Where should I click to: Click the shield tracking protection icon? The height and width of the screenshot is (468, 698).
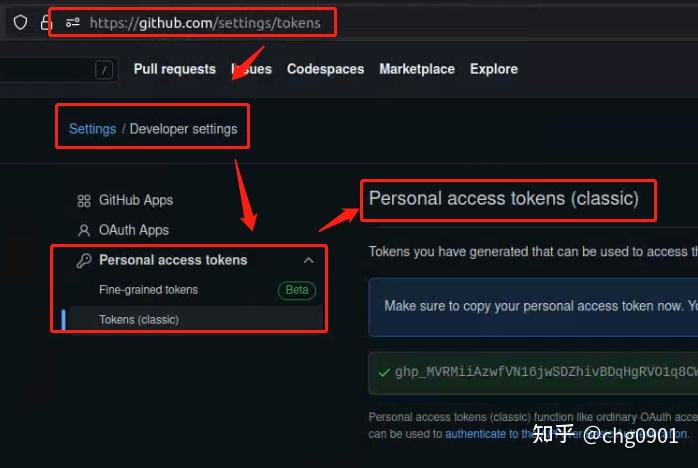coord(20,22)
